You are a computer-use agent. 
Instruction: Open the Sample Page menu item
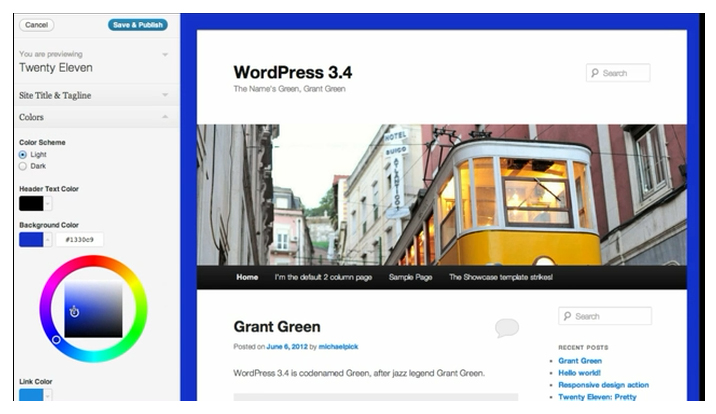click(x=410, y=277)
